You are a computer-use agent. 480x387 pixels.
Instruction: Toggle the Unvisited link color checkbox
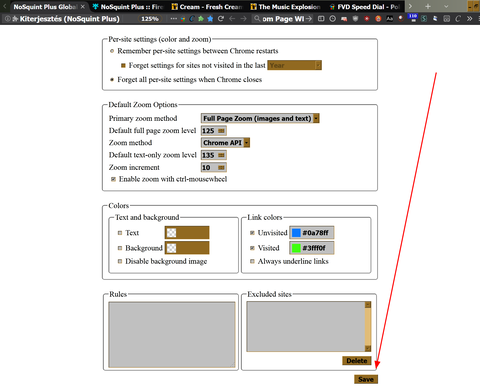pyautogui.click(x=252, y=233)
